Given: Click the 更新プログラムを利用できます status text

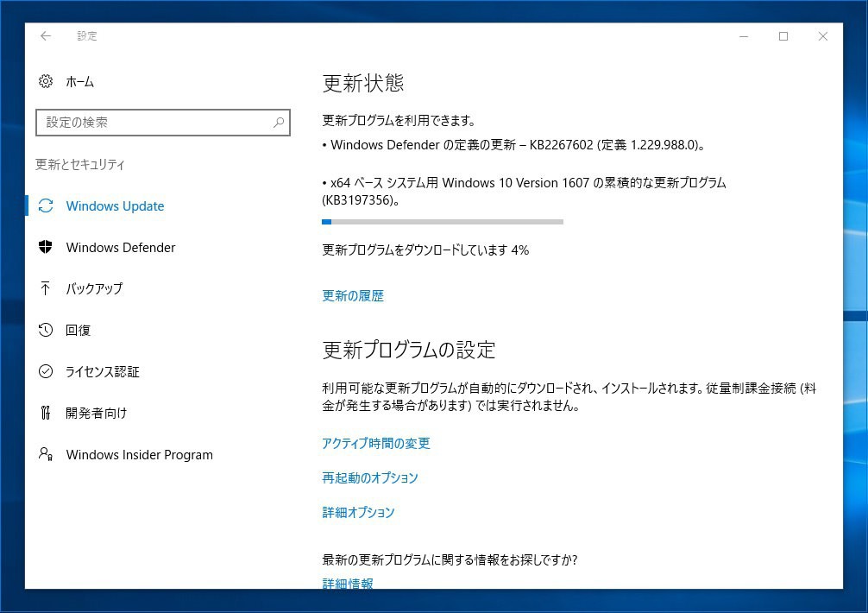Looking at the screenshot, I should click(399, 120).
